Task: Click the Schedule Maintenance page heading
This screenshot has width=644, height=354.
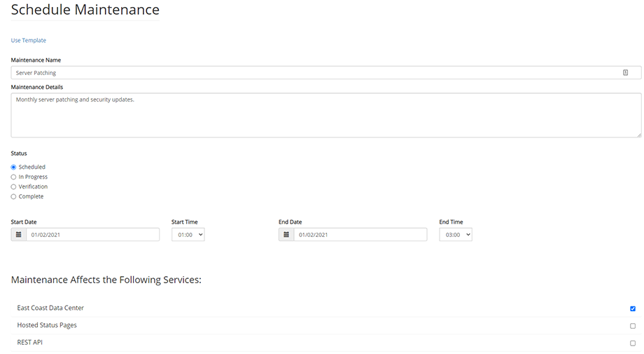Action: point(85,9)
